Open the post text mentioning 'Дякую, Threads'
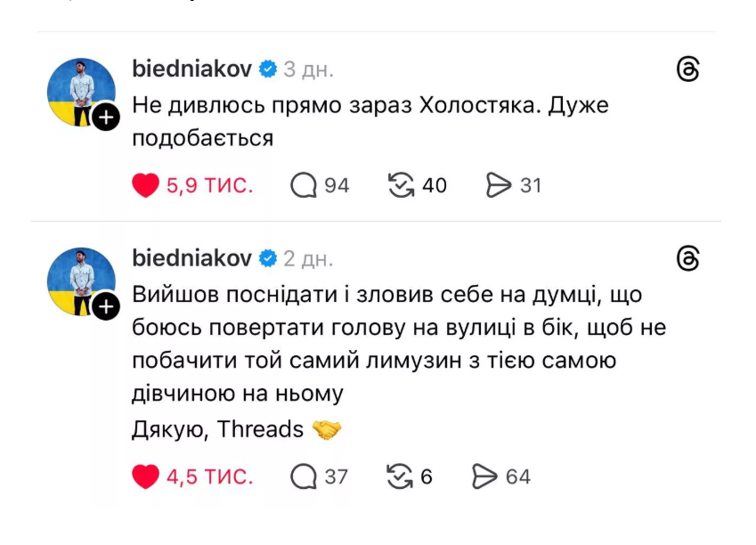Image resolution: width=756 pixels, height=545 pixels. 218,429
